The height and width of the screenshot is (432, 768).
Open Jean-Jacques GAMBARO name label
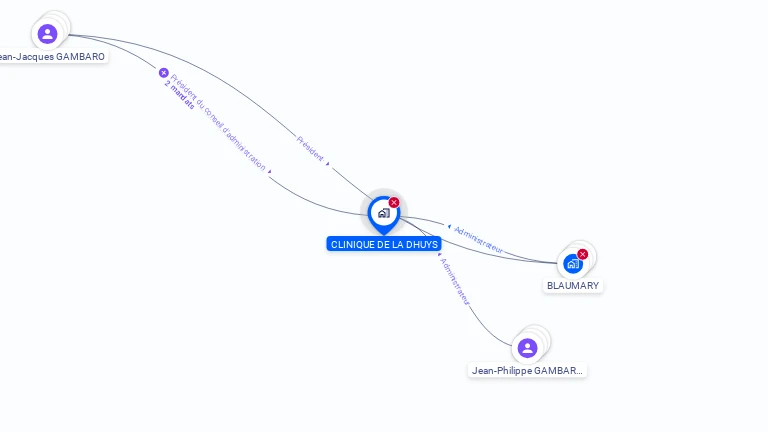pos(51,56)
